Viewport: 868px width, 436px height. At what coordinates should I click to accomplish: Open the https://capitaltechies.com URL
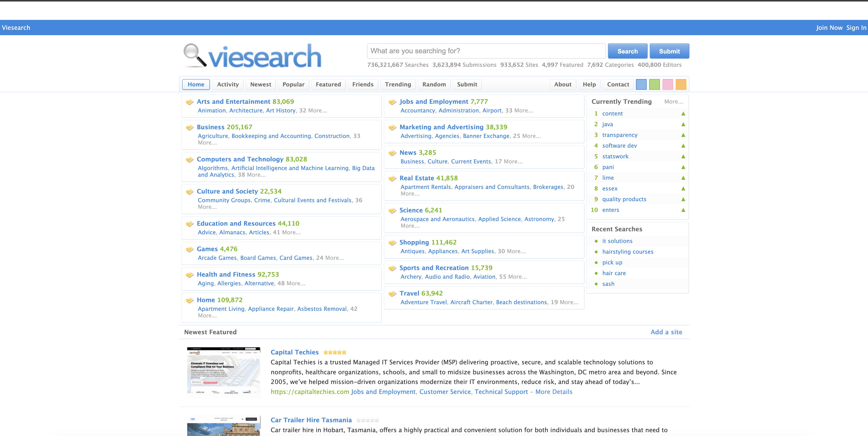(310, 392)
